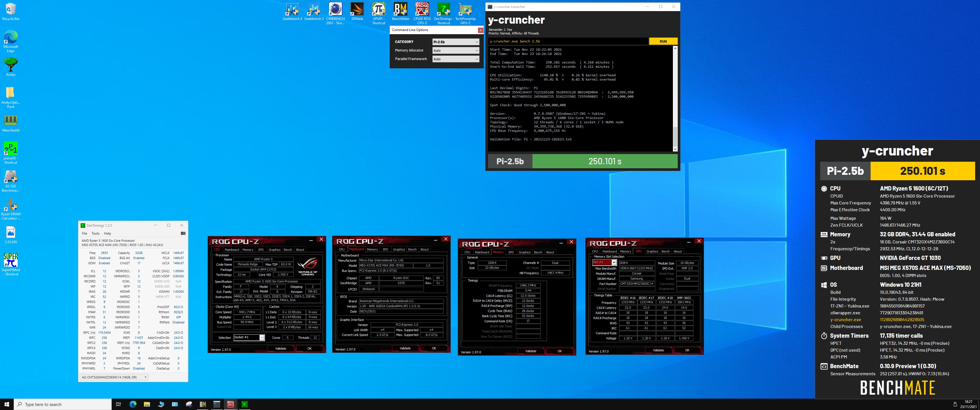Launch BenchMate from the desktop

pos(400,11)
